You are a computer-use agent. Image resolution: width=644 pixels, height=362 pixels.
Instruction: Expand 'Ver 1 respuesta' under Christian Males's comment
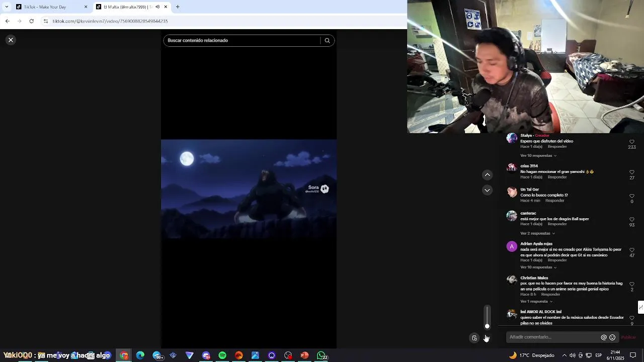pyautogui.click(x=536, y=302)
